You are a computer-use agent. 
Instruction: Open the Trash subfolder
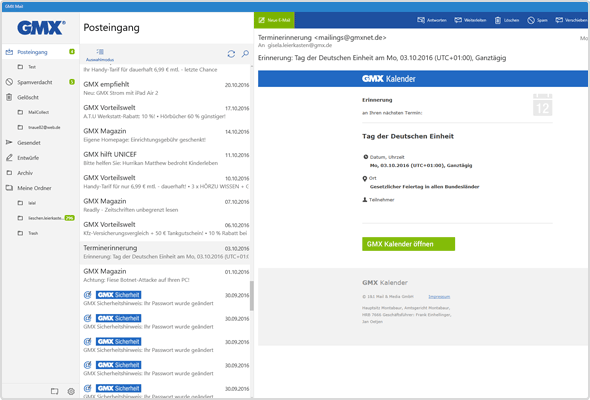(40, 233)
